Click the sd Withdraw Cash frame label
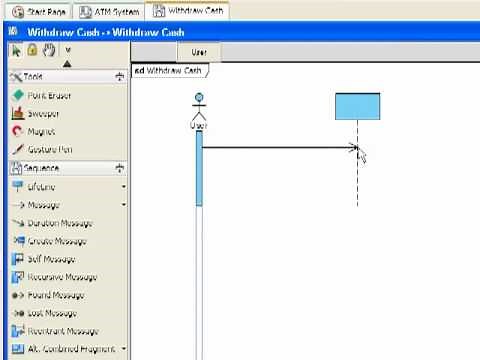The image size is (480, 360). click(169, 71)
